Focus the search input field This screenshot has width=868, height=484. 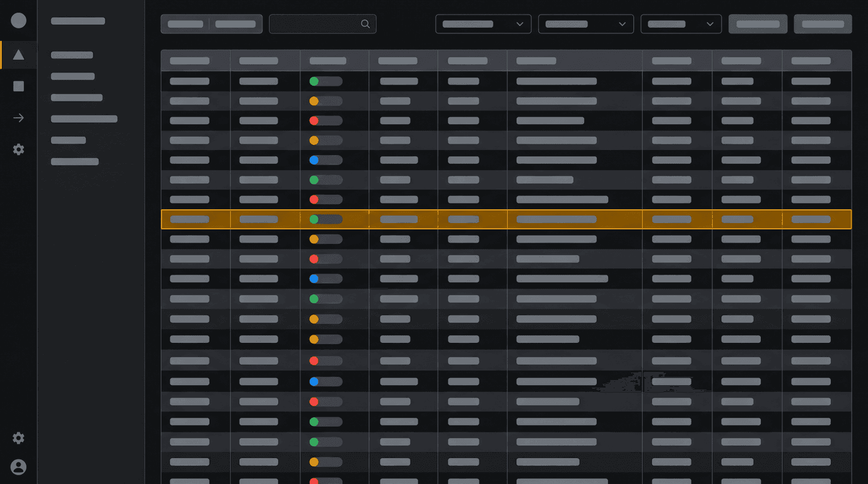click(322, 24)
